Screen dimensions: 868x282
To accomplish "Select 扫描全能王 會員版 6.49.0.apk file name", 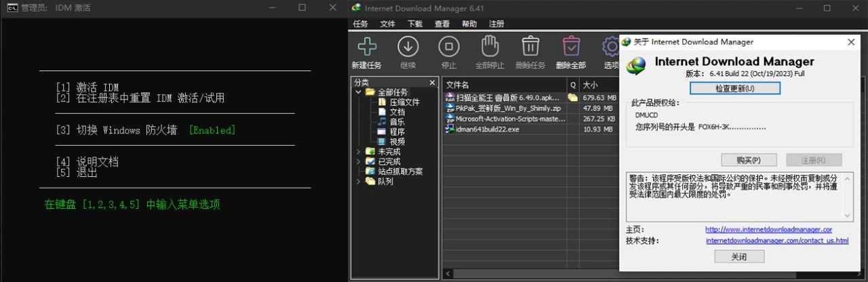I will click(x=509, y=98).
